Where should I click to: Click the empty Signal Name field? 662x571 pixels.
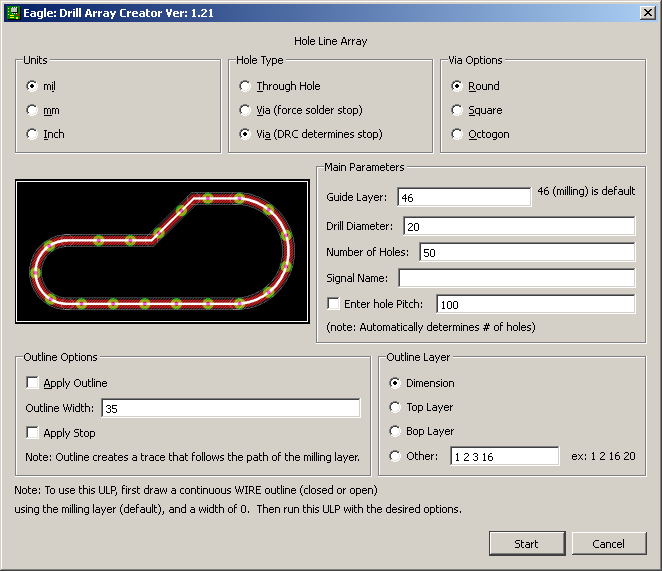click(517, 278)
